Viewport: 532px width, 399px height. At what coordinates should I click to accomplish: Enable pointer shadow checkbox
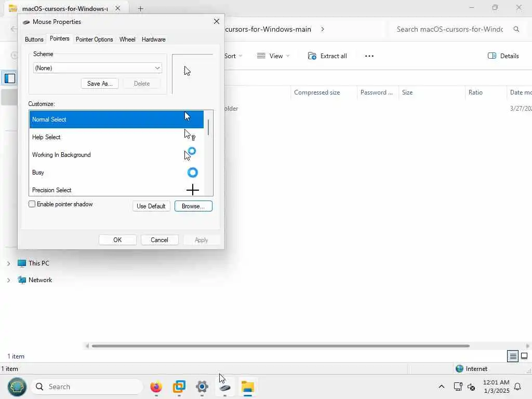coord(32,204)
